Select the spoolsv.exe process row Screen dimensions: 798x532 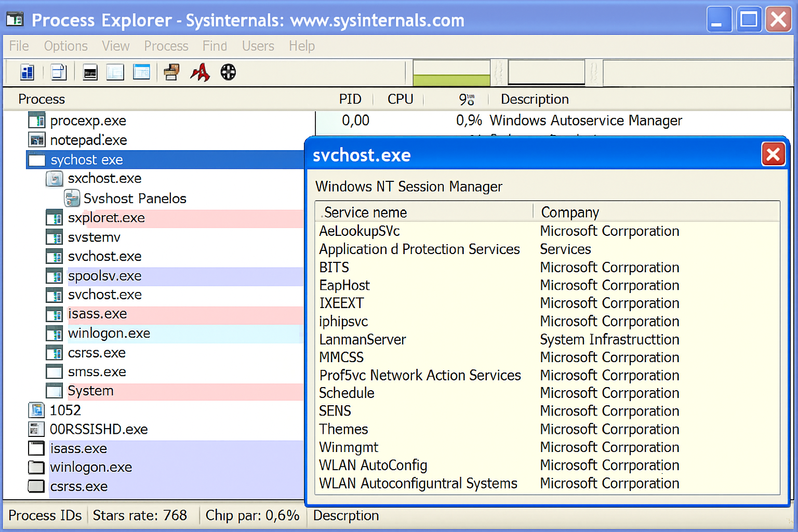175,276
